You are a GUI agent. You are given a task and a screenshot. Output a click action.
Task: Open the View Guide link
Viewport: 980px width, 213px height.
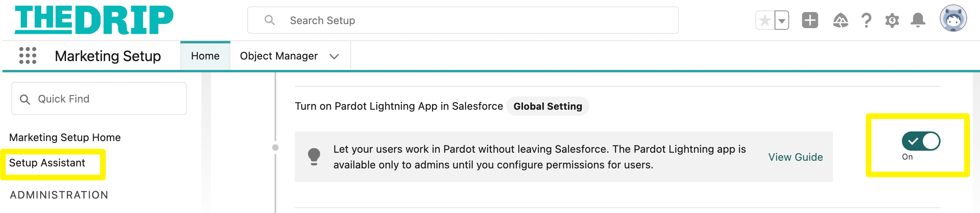click(x=795, y=157)
